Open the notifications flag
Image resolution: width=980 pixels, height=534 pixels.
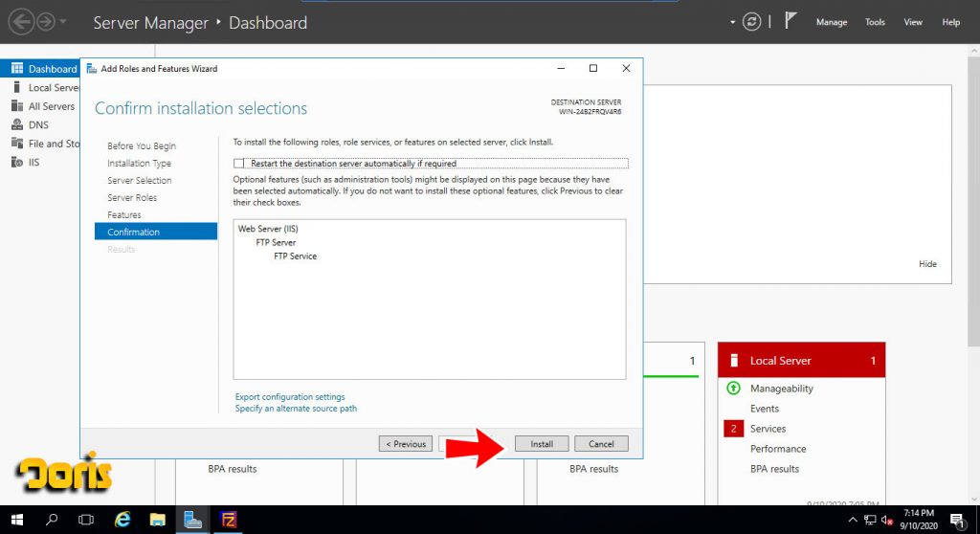click(791, 21)
